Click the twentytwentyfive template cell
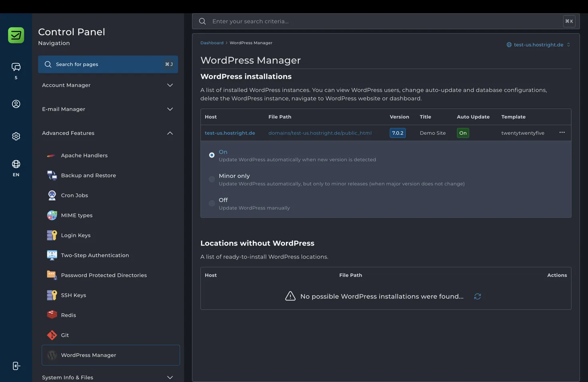This screenshot has height=382, width=588. pos(522,133)
